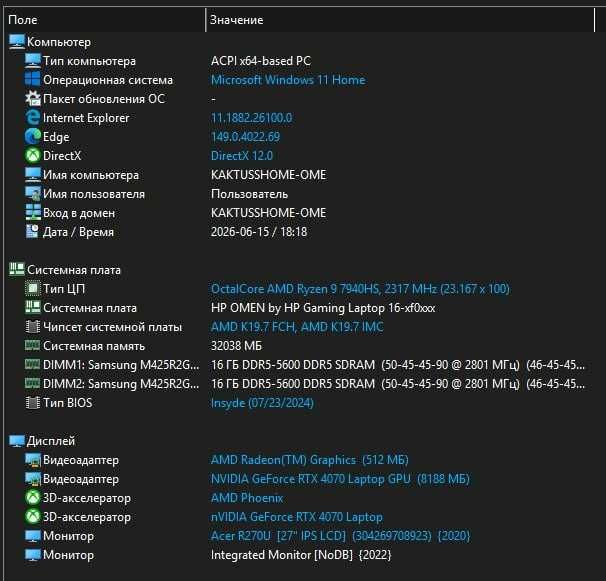Click the Integrated Monitor row icon
This screenshot has height=581, width=606.
tap(33, 555)
